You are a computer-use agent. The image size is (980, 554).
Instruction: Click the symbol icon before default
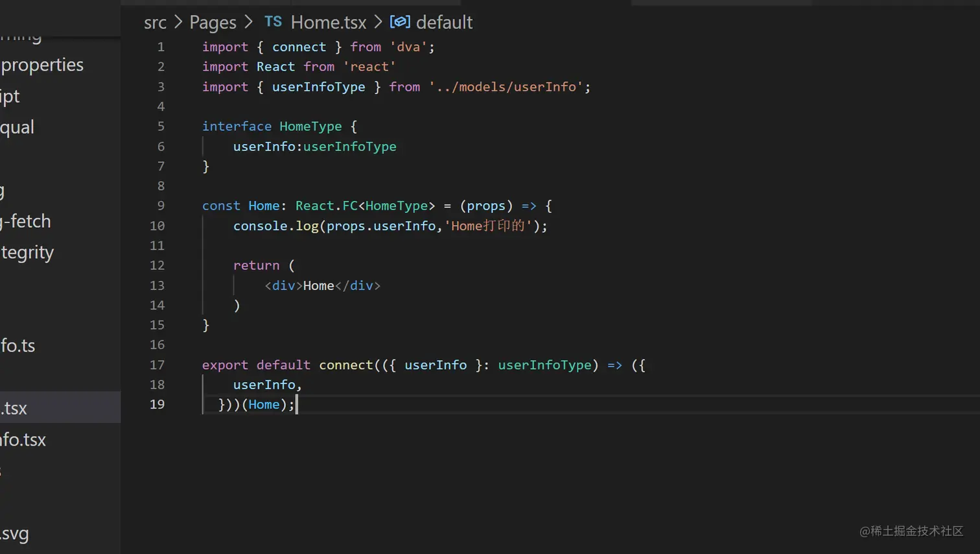coord(400,22)
